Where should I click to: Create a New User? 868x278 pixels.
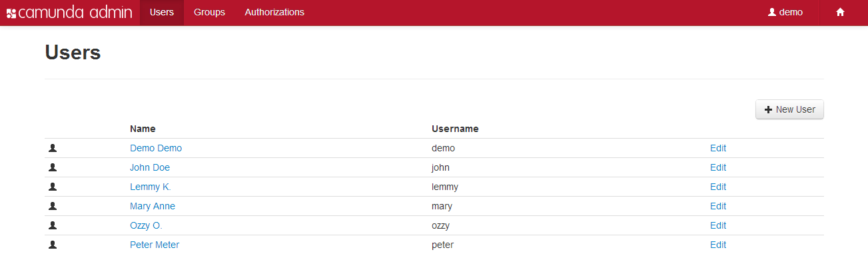(x=789, y=109)
